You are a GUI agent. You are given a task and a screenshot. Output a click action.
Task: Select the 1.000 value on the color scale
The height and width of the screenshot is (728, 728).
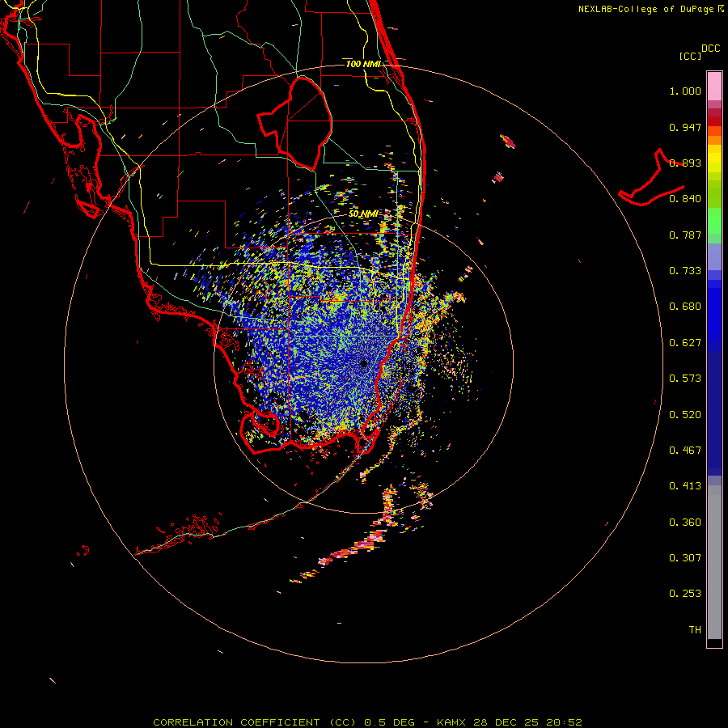pyautogui.click(x=685, y=91)
